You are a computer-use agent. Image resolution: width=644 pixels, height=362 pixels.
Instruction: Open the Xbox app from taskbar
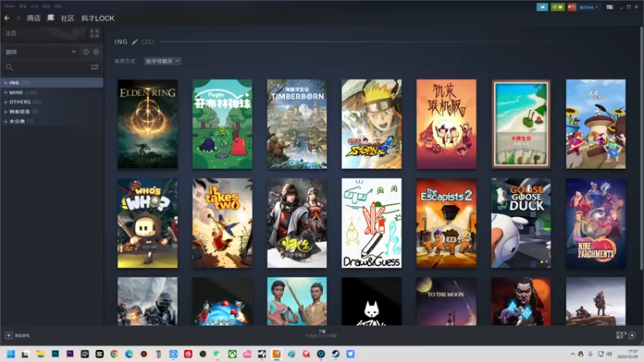click(x=232, y=354)
